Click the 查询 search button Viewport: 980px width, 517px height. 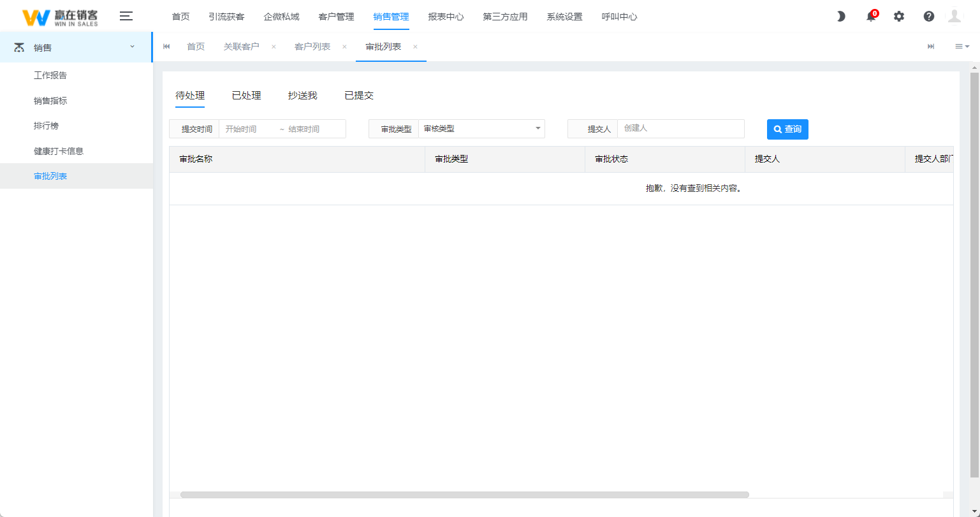tap(787, 129)
